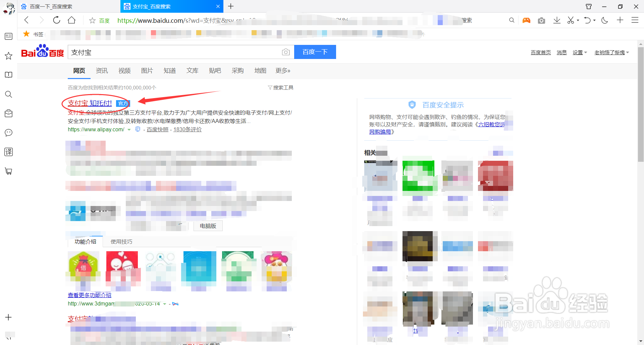Click the toolbar plus icon
Image resolution: width=644 pixels, height=345 pixels.
click(x=620, y=20)
